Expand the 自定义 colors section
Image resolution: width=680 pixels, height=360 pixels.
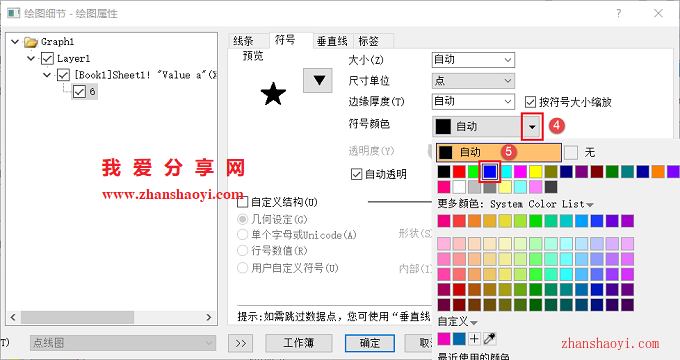[x=474, y=323]
